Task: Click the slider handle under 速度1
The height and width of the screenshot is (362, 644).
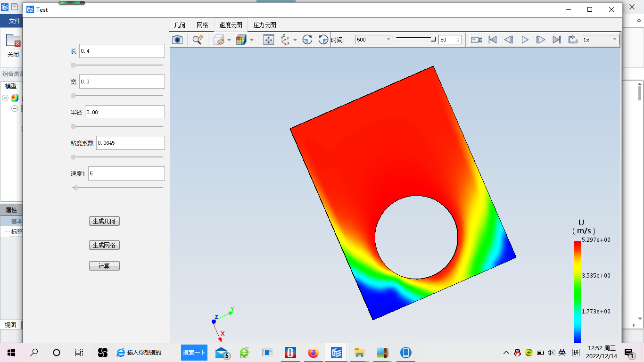Action: [x=76, y=188]
